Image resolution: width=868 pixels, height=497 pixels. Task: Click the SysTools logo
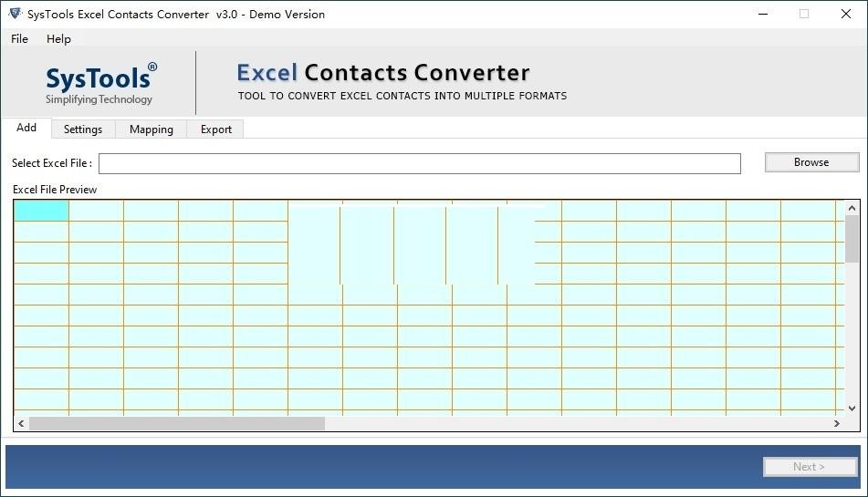100,84
